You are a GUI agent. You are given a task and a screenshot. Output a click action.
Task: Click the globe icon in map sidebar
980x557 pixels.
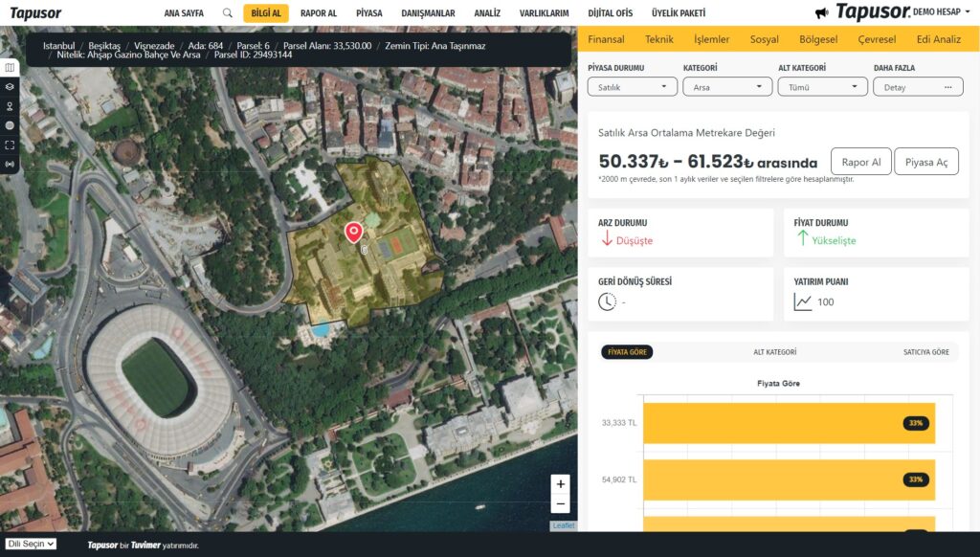(10, 125)
